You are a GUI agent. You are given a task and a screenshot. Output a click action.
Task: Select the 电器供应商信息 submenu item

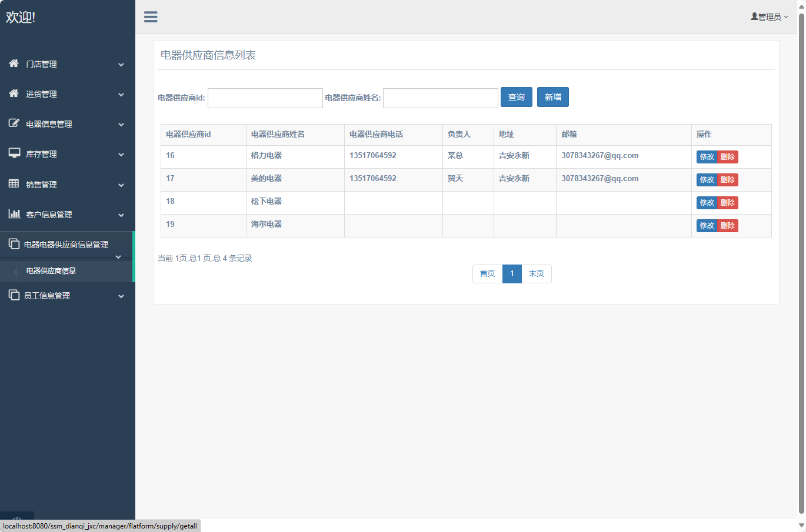pyautogui.click(x=51, y=271)
